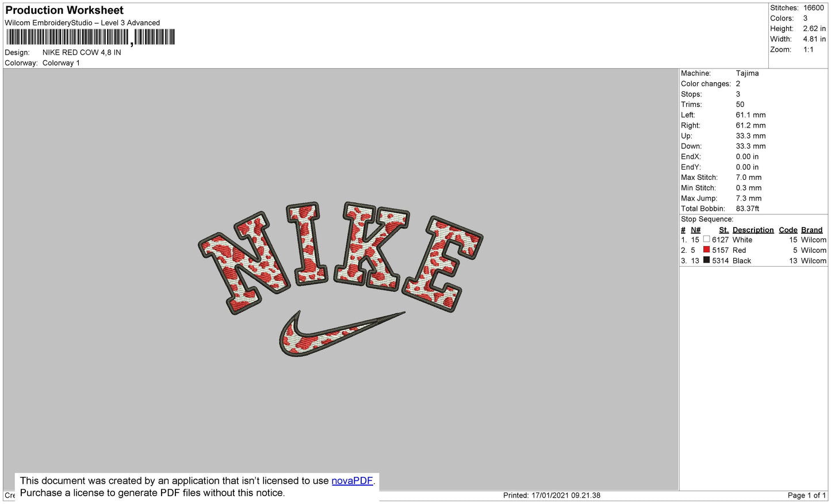Click the 'Printed: 17/01/2021 09.21.38' footer
Image resolution: width=831 pixels, height=504 pixels.
coord(552,495)
